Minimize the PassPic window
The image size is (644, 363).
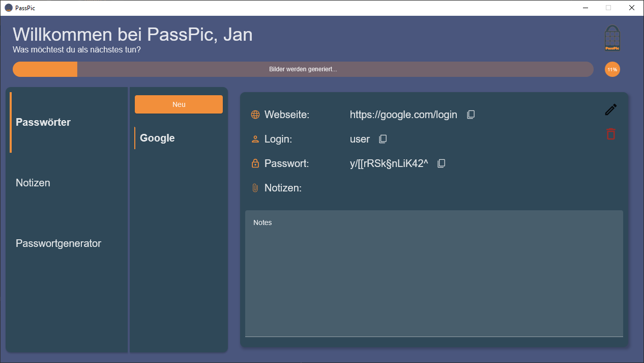[585, 8]
